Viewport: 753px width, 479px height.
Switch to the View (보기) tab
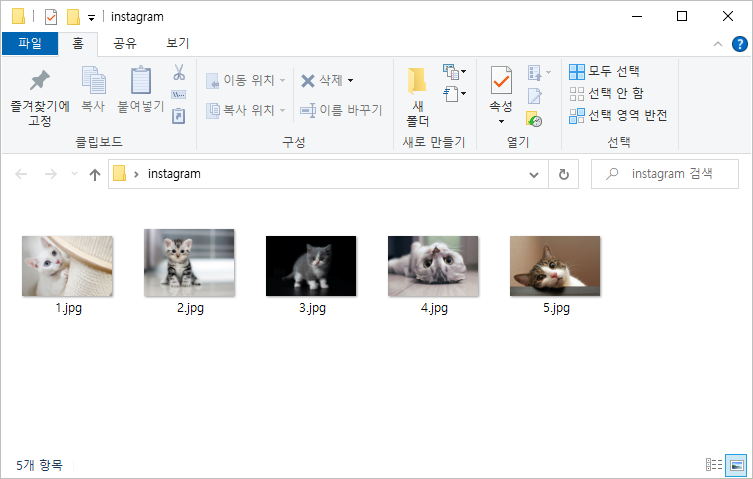tap(178, 44)
